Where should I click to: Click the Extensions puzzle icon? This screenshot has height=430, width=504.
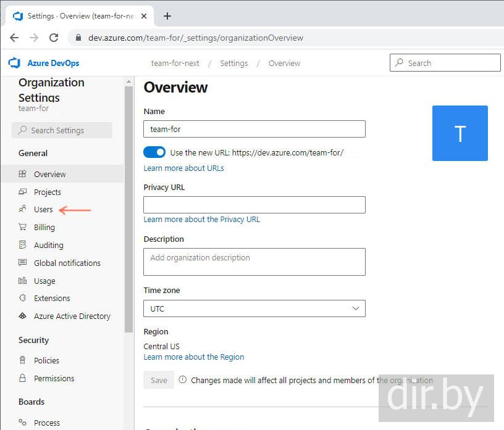point(23,298)
